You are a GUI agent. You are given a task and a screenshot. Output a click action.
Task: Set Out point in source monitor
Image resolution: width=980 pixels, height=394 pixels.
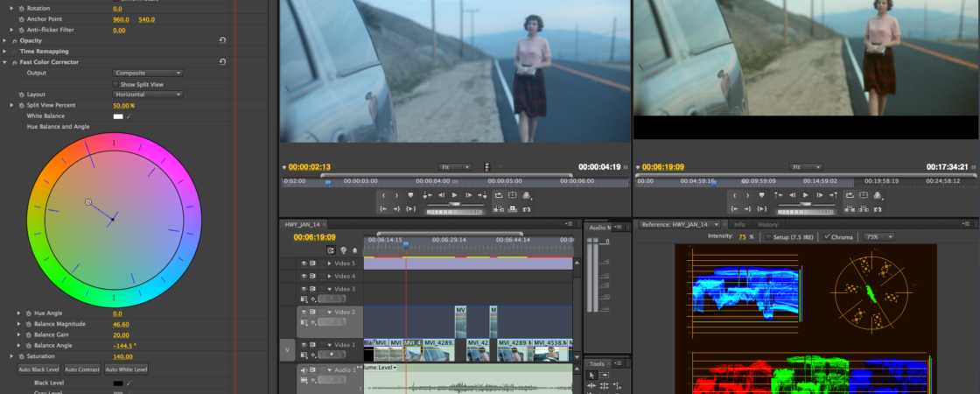pyautogui.click(x=396, y=195)
